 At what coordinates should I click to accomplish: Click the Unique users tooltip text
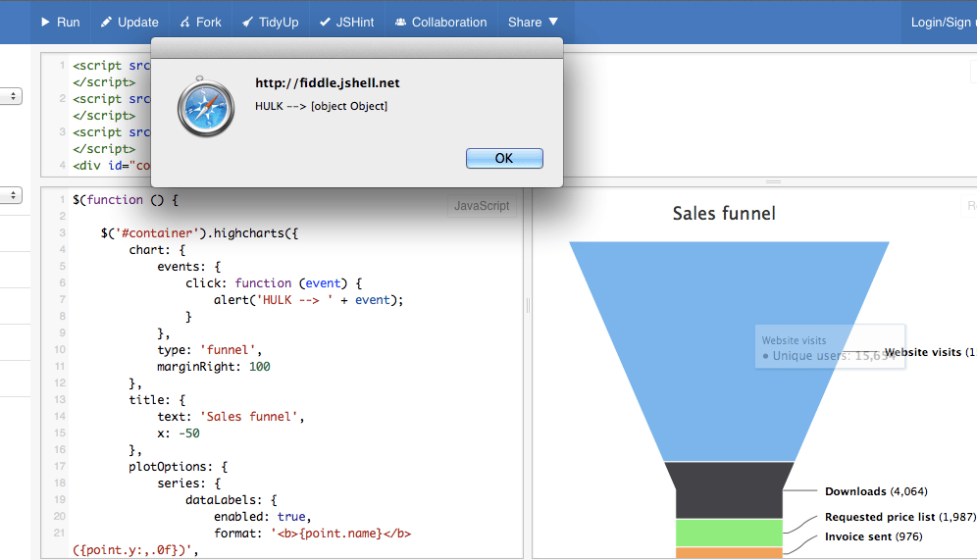829,356
